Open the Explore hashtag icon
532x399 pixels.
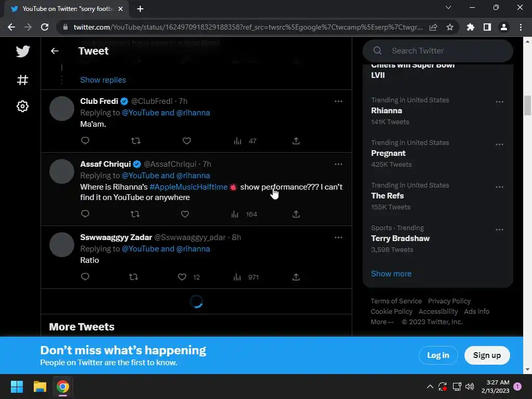pyautogui.click(x=23, y=80)
